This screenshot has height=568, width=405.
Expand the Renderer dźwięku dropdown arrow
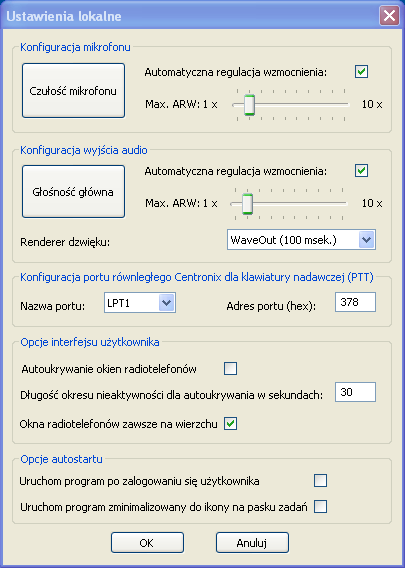(366, 240)
